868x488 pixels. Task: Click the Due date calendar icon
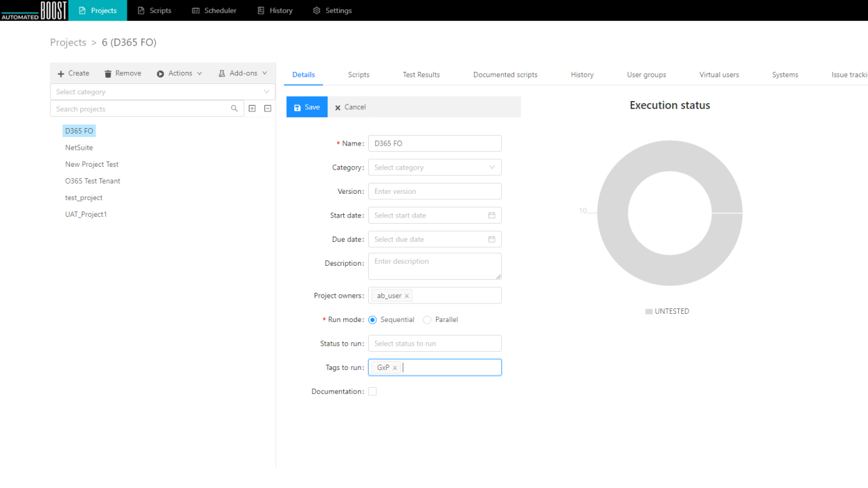coord(492,239)
